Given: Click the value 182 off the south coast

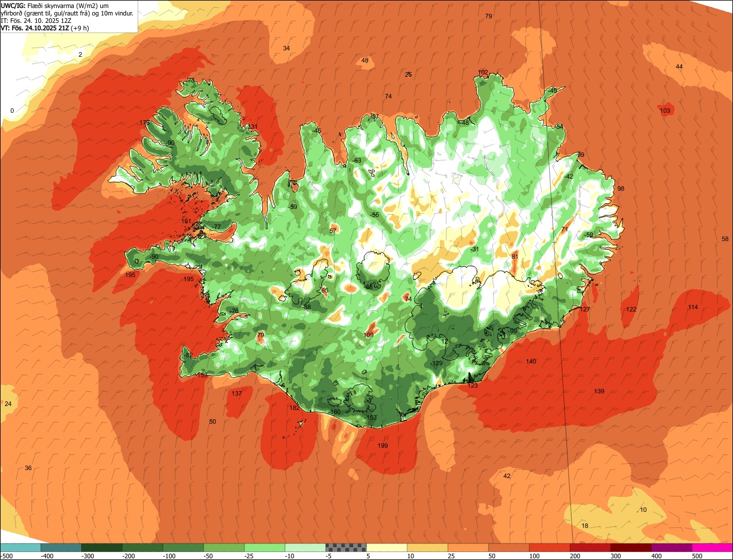Looking at the screenshot, I should point(294,408).
